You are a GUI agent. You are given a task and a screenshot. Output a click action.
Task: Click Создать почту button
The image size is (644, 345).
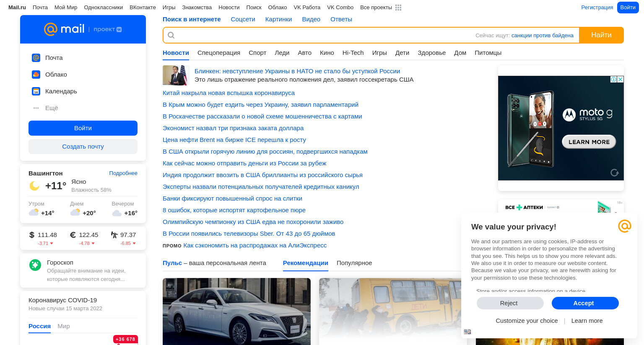(x=83, y=147)
